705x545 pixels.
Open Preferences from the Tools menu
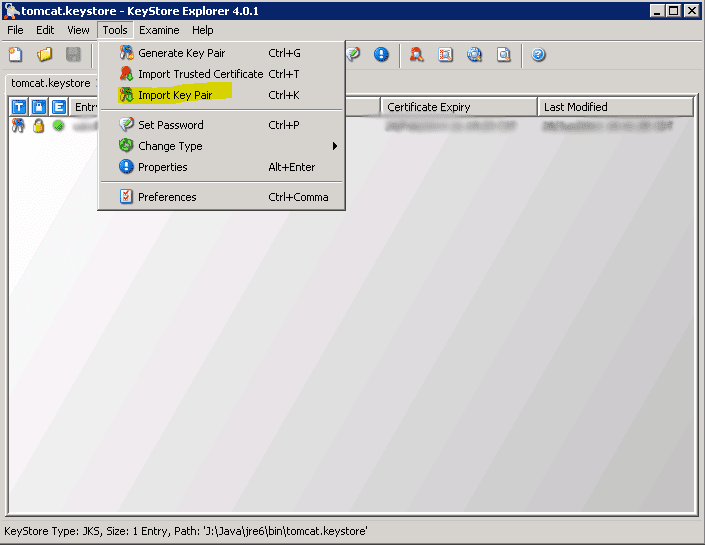click(222, 197)
